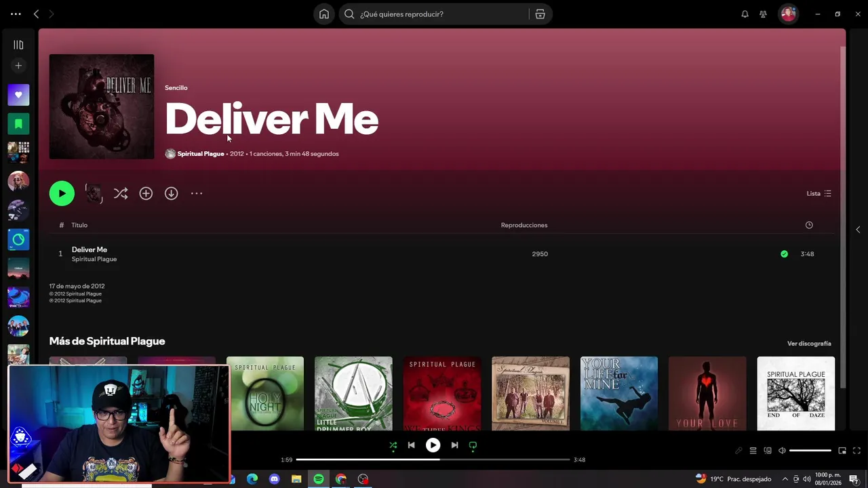This screenshot has height=488, width=868.
Task: Open the Your Love album card
Action: coord(707,394)
